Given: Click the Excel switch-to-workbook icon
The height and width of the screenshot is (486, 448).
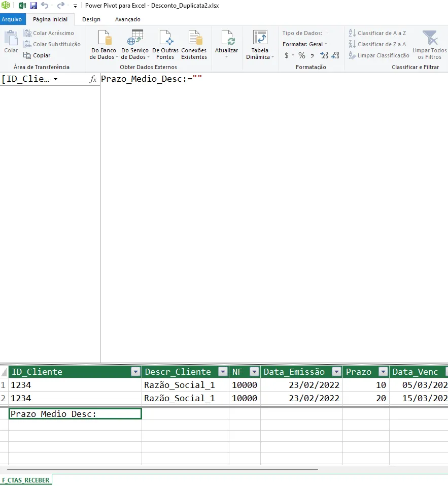Looking at the screenshot, I should pyautogui.click(x=22, y=6).
